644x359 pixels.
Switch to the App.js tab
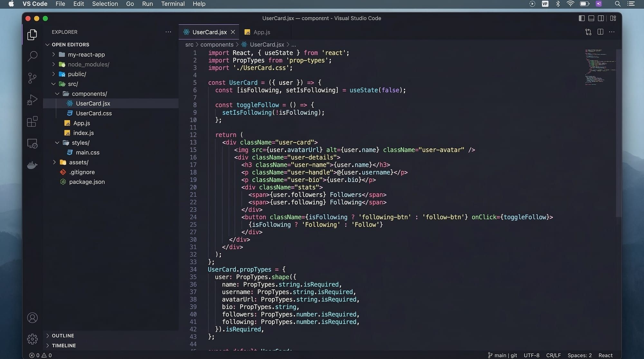[x=261, y=32]
